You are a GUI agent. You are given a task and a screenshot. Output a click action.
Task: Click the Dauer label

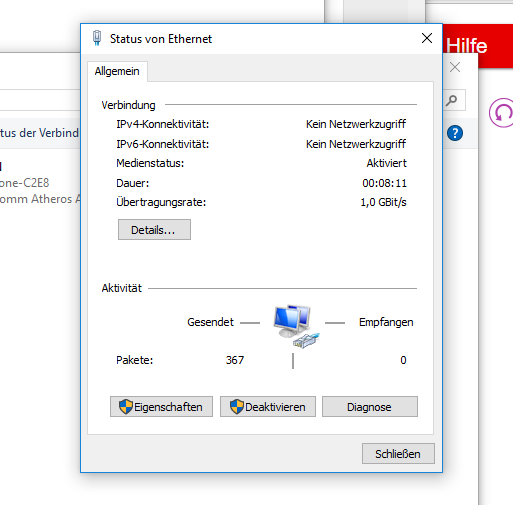[133, 183]
